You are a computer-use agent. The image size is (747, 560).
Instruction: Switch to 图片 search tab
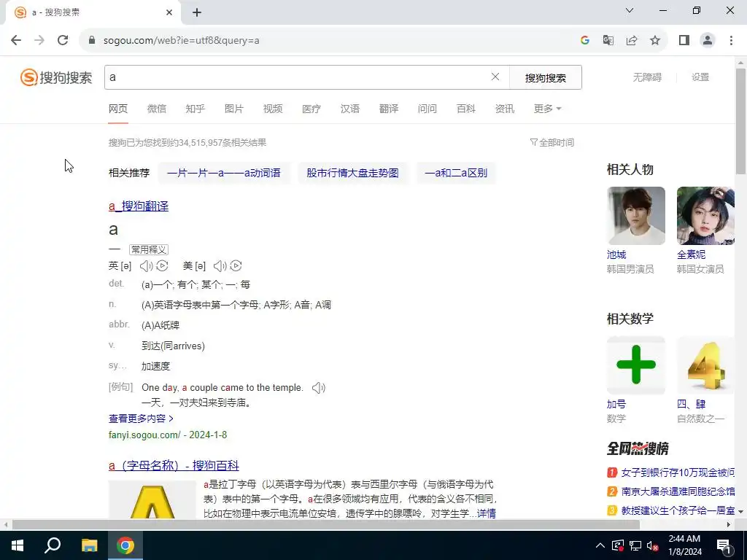click(x=234, y=109)
